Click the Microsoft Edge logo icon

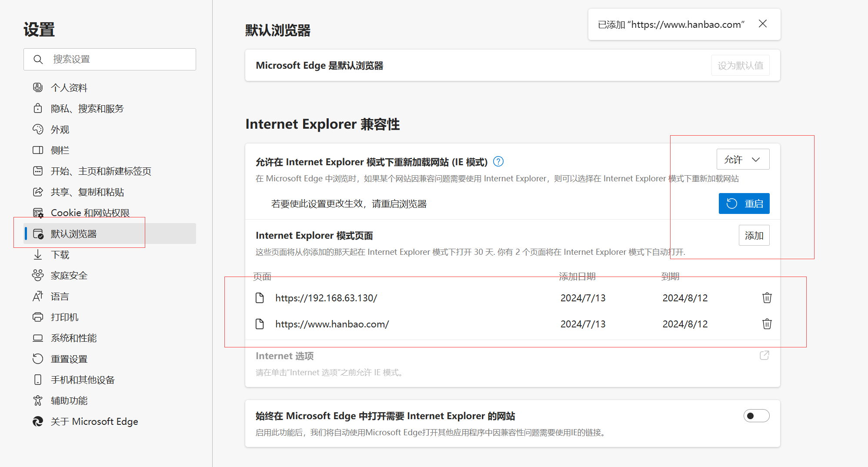click(x=38, y=421)
